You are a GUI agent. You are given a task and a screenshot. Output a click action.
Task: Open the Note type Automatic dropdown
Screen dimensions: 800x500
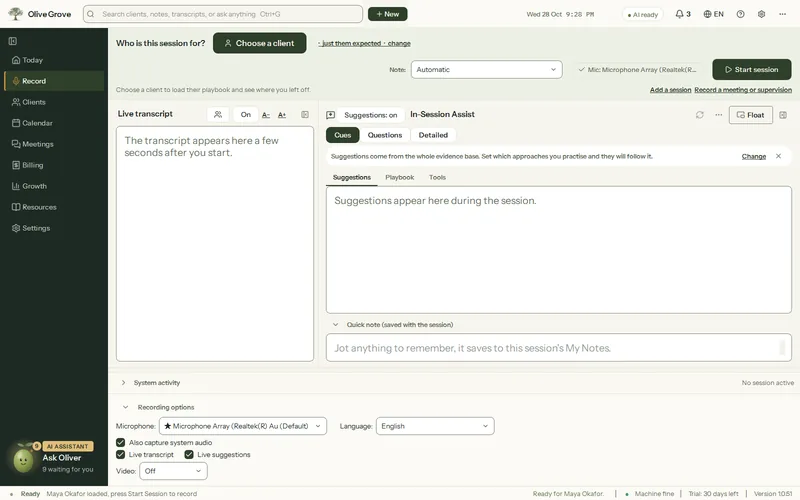[x=487, y=69]
